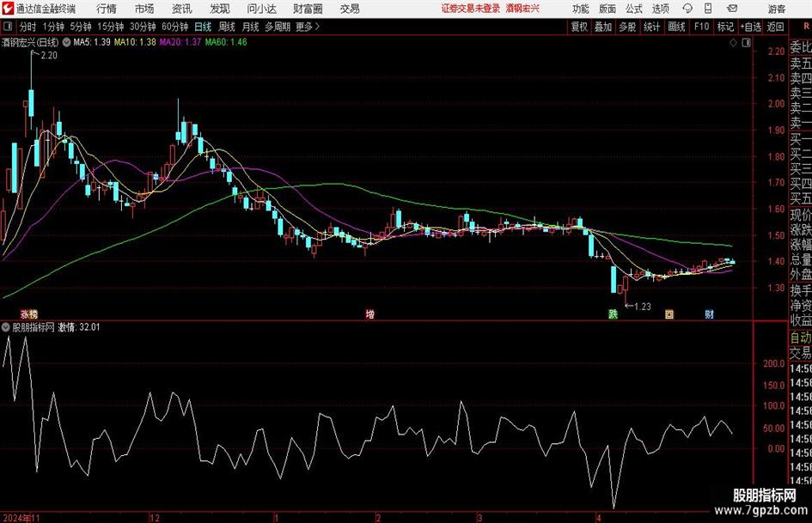Click 证券交易未登录 login link
The image size is (812, 523).
[x=471, y=9]
